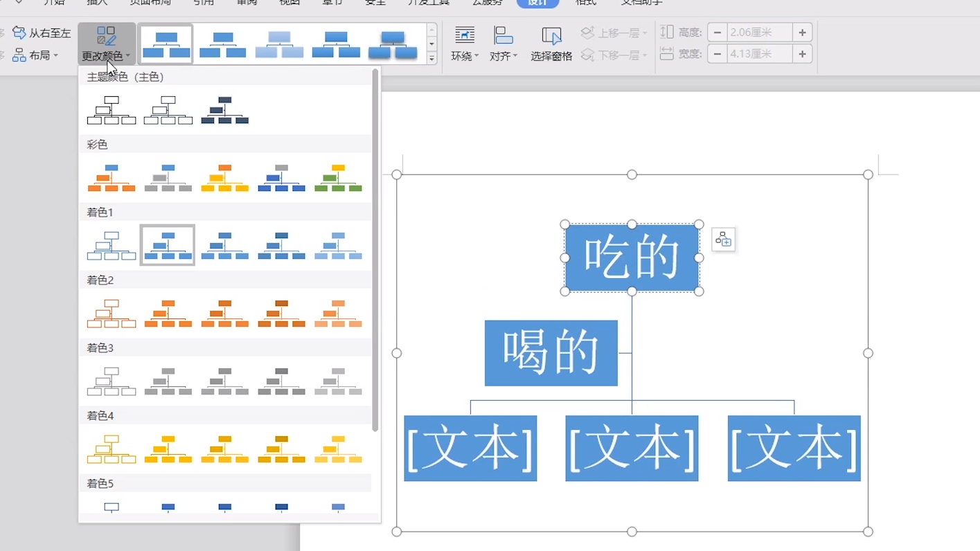Pick the orange-and-yellow scheme under 彩色
This screenshot has height=551, width=980.
225,178
